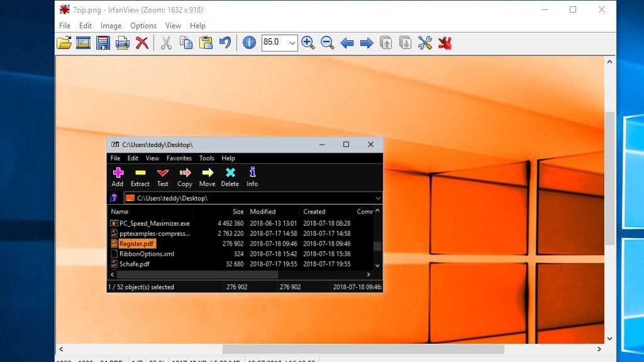Viewport: 644px width, 362px height.
Task: Start Slideshow from the IrfanView filmstrip icon
Action: [x=84, y=43]
